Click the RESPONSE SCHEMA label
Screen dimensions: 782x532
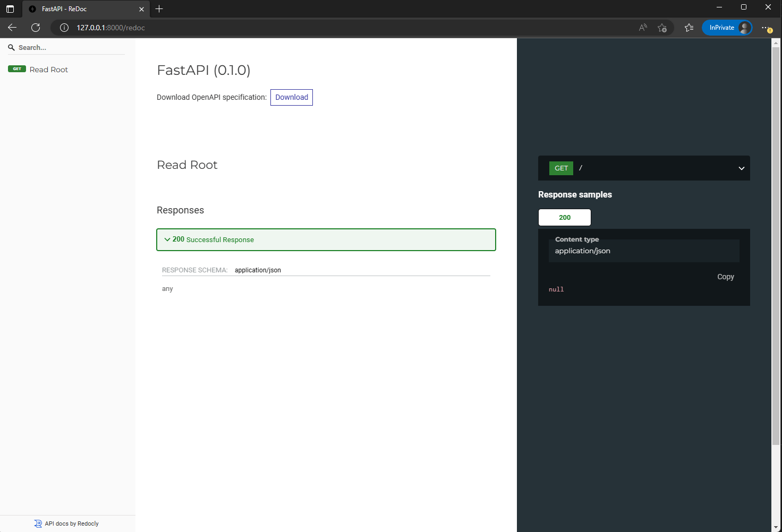(194, 270)
